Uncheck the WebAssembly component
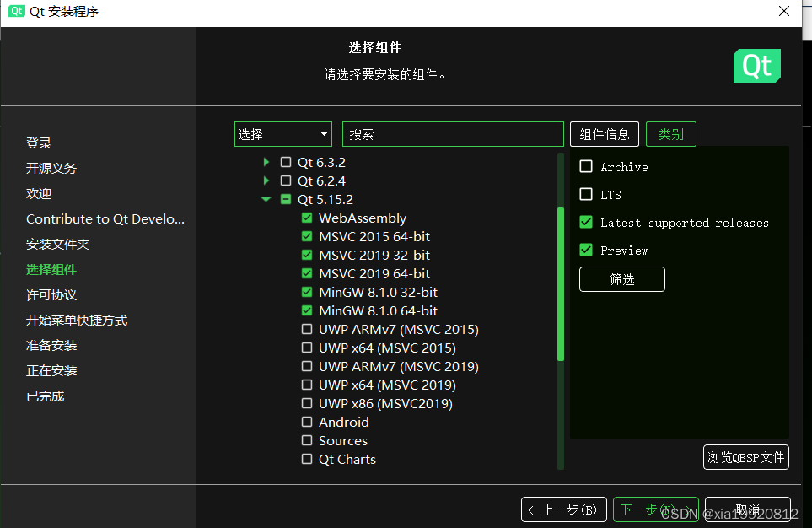Image resolution: width=812 pixels, height=528 pixels. click(x=307, y=218)
